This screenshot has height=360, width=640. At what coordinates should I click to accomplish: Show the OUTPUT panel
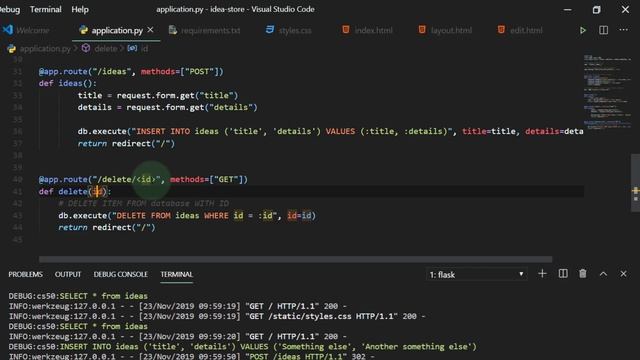pyautogui.click(x=68, y=274)
